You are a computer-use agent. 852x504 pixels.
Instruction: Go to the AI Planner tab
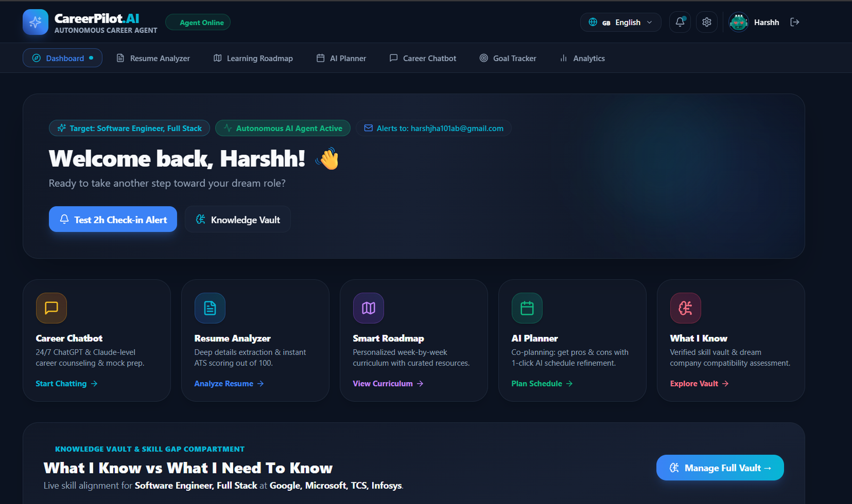tap(341, 58)
